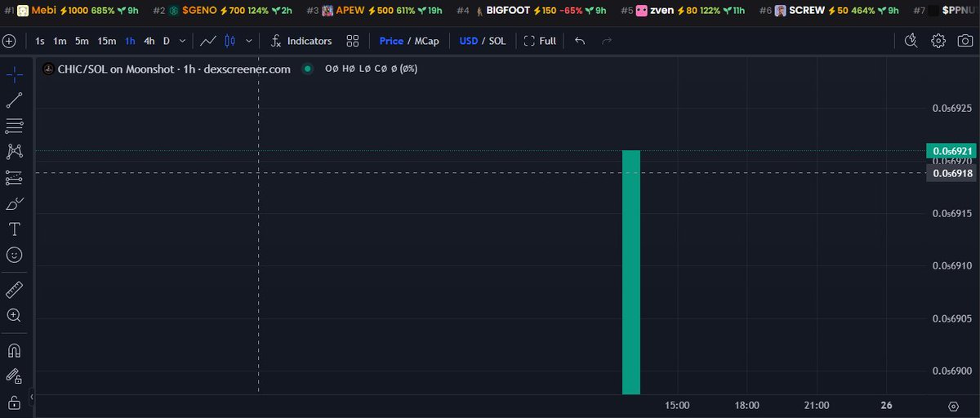980x418 pixels.
Task: Click the 26 date label on time axis
Action: [x=886, y=406]
